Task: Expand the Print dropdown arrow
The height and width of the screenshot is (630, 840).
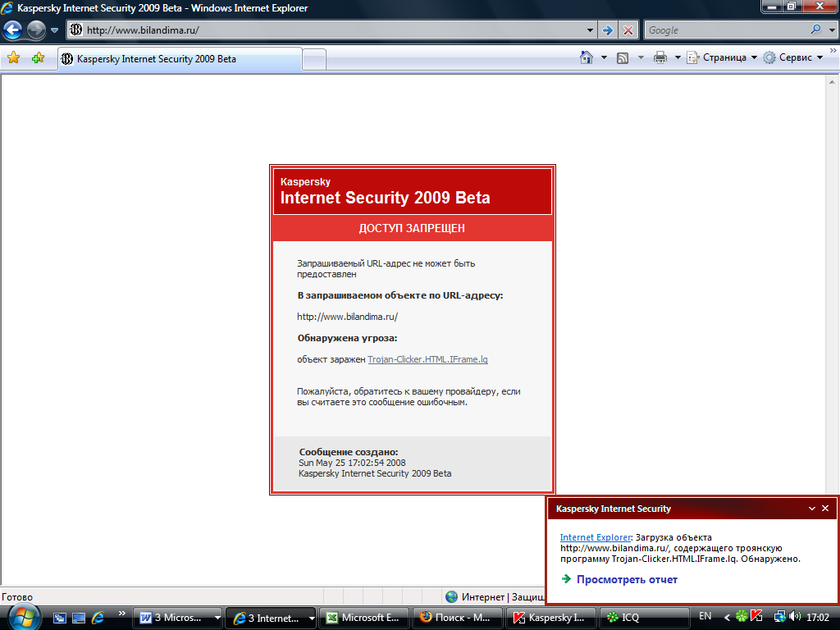Action: point(677,58)
